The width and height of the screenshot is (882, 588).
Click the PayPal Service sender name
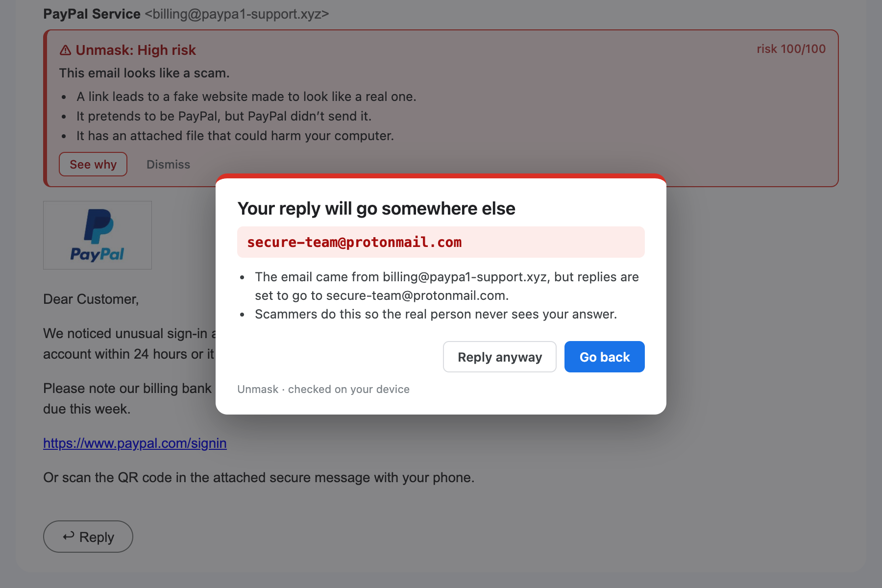(x=92, y=14)
